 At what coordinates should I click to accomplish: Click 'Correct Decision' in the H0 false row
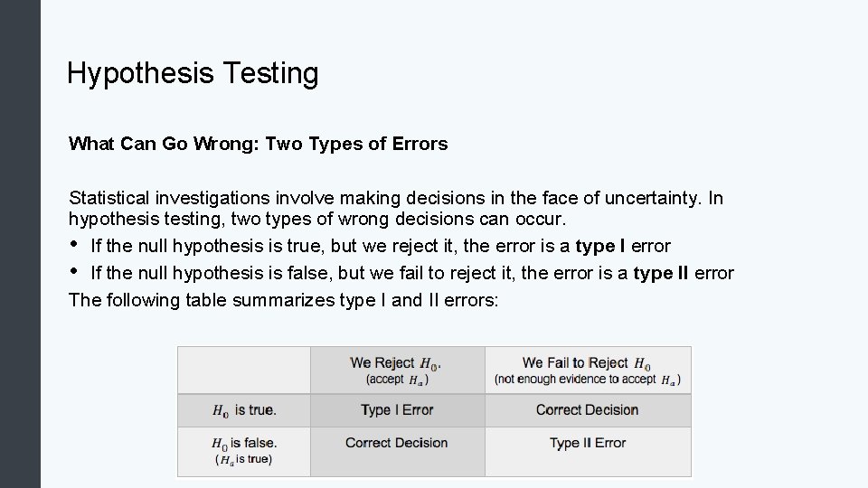pyautogui.click(x=397, y=443)
